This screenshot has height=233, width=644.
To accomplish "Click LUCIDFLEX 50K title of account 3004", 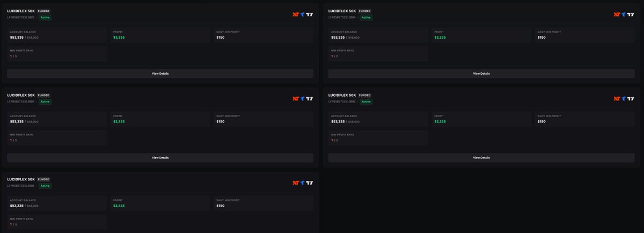I will (x=342, y=11).
